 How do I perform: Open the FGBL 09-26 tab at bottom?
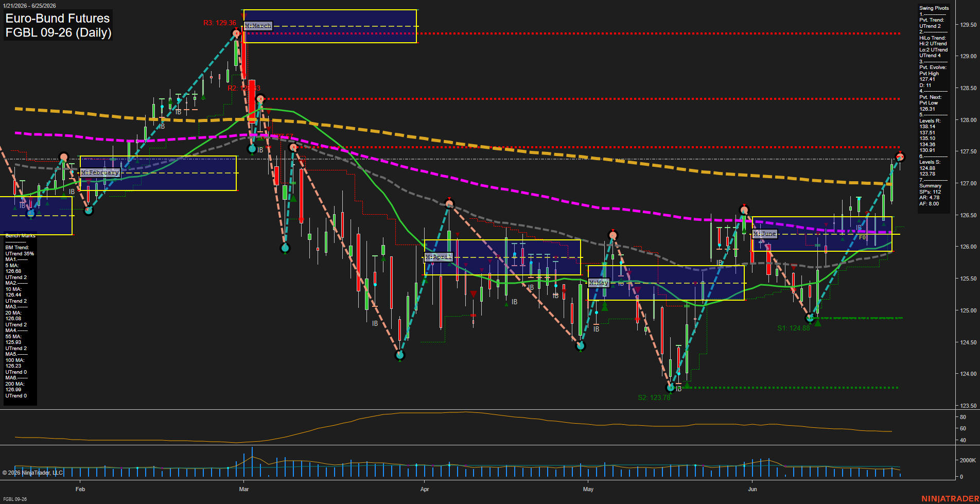[14, 499]
